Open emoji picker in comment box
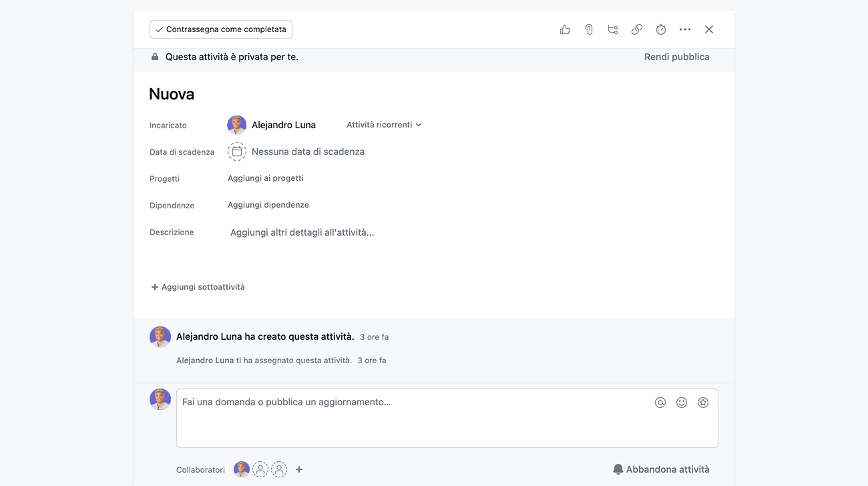The image size is (868, 486). pos(682,403)
